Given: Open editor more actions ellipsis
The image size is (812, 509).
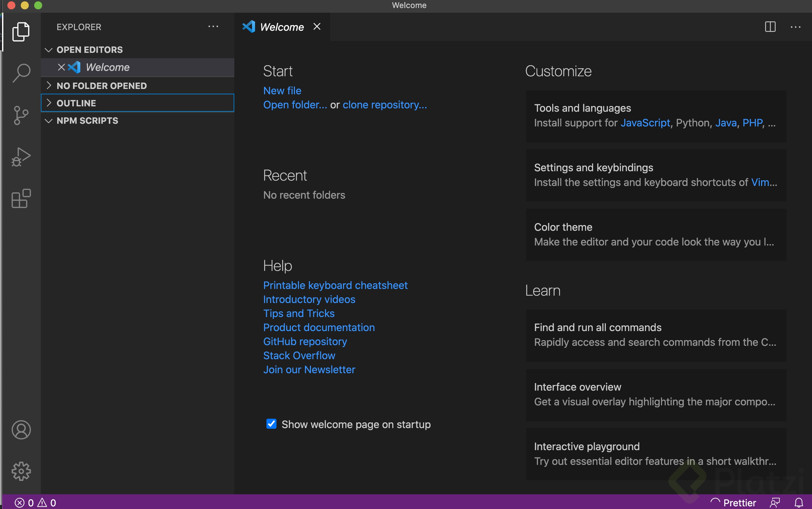Looking at the screenshot, I should (x=796, y=27).
